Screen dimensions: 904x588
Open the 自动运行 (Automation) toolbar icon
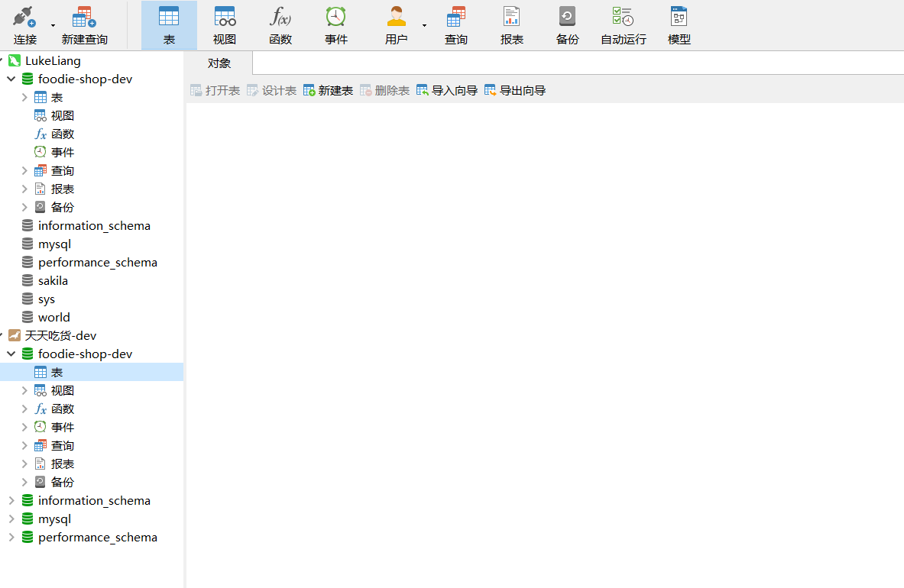coord(624,25)
